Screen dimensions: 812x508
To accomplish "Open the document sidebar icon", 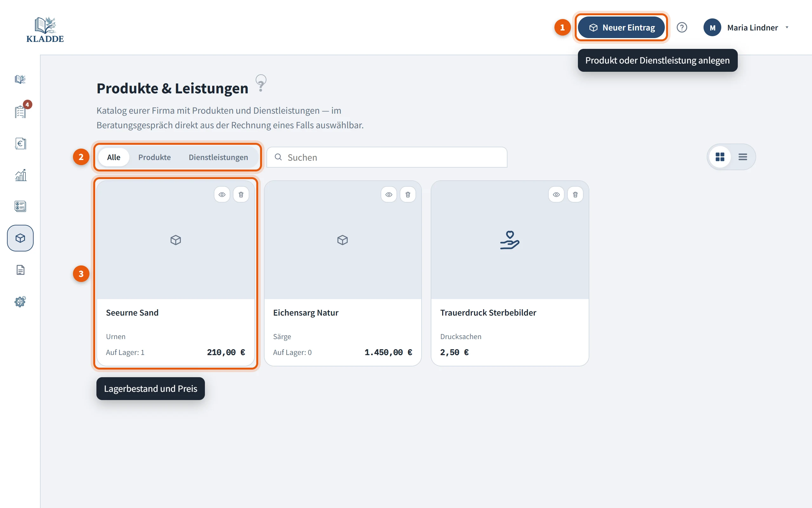I will coord(20,270).
